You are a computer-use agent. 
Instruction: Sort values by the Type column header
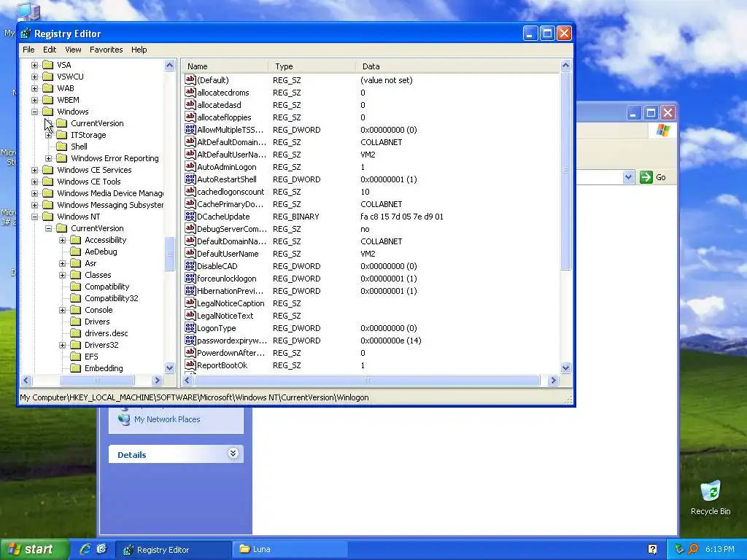(x=311, y=66)
